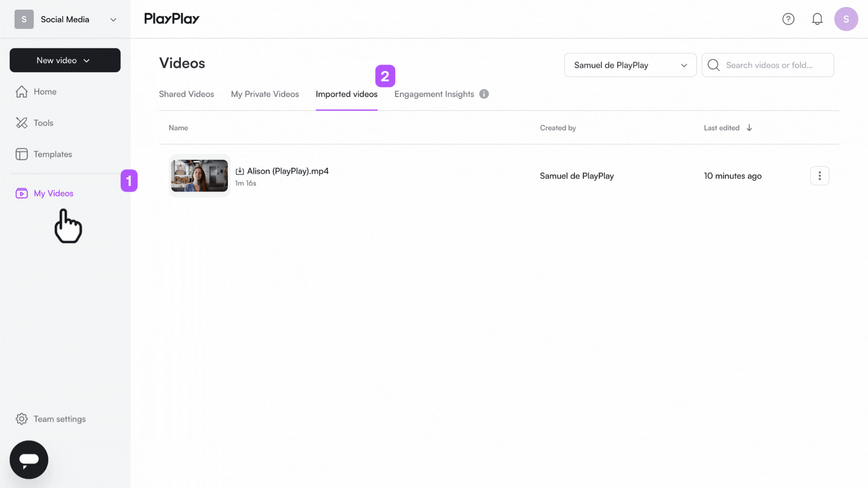Switch to the Shared Videos tab

point(186,94)
